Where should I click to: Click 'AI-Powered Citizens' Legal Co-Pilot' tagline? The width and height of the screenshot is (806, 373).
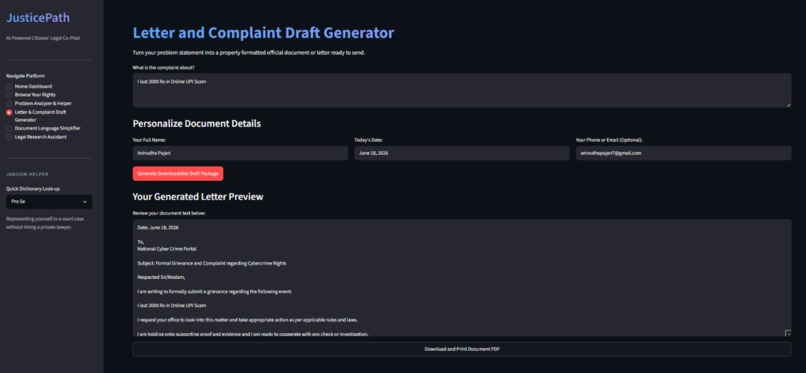(x=43, y=38)
